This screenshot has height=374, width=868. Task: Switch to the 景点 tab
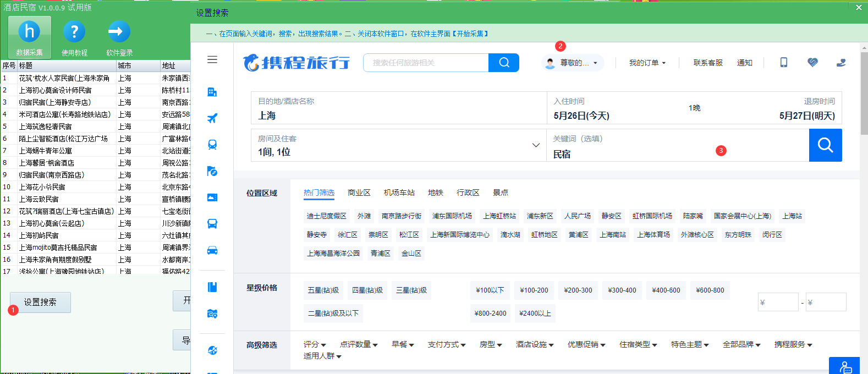point(501,193)
